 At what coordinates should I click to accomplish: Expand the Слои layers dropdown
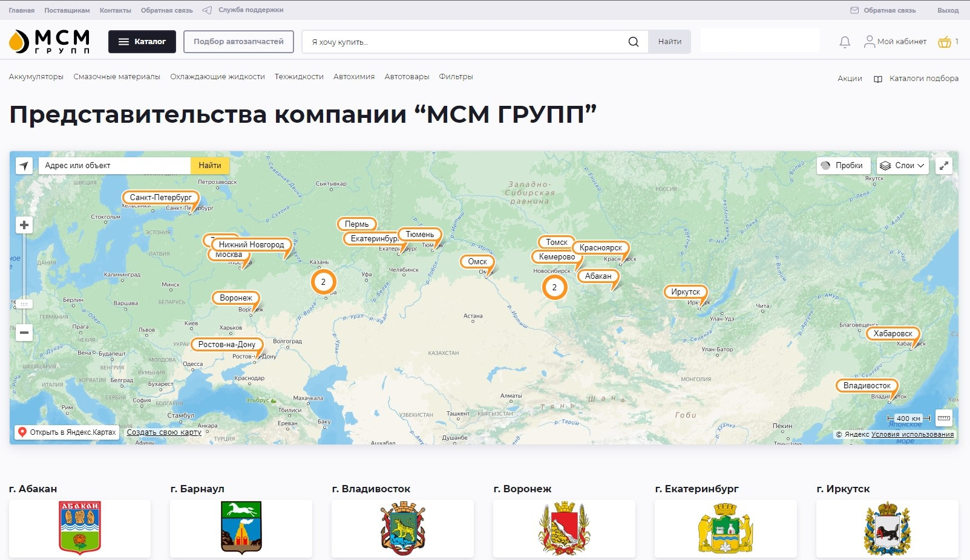tap(902, 166)
